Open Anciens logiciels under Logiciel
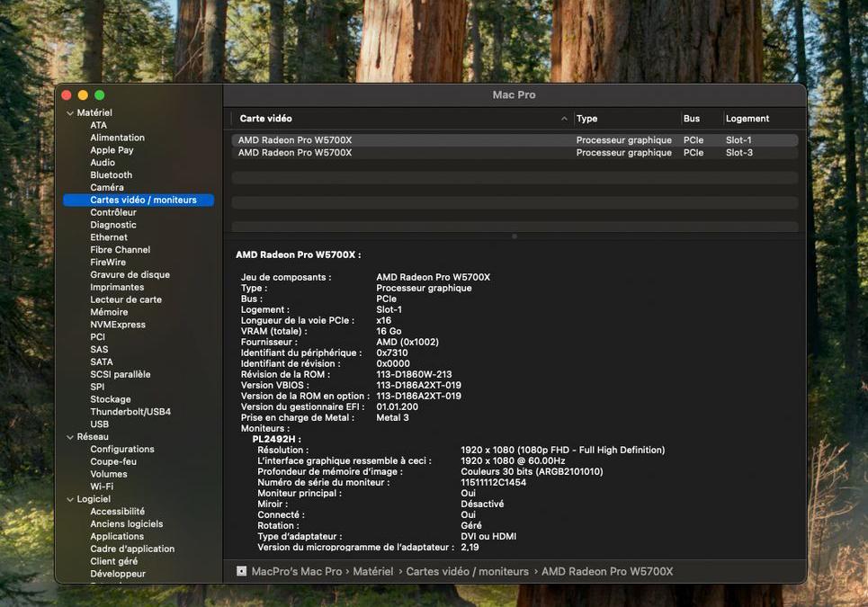 pyautogui.click(x=127, y=524)
